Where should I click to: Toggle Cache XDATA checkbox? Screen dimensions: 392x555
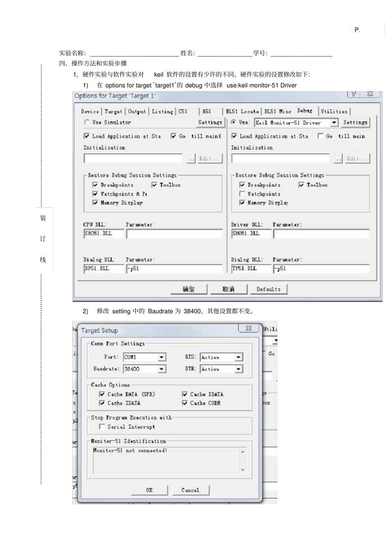click(x=185, y=394)
